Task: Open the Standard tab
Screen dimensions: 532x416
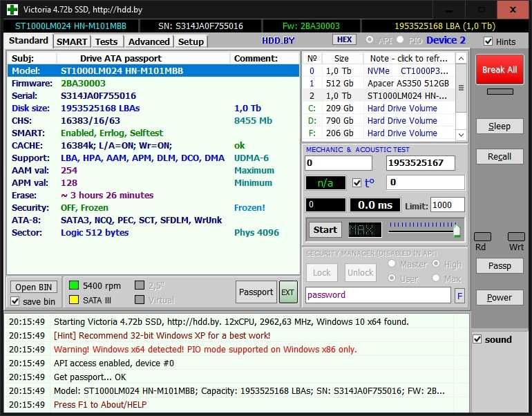Action: 28,41
